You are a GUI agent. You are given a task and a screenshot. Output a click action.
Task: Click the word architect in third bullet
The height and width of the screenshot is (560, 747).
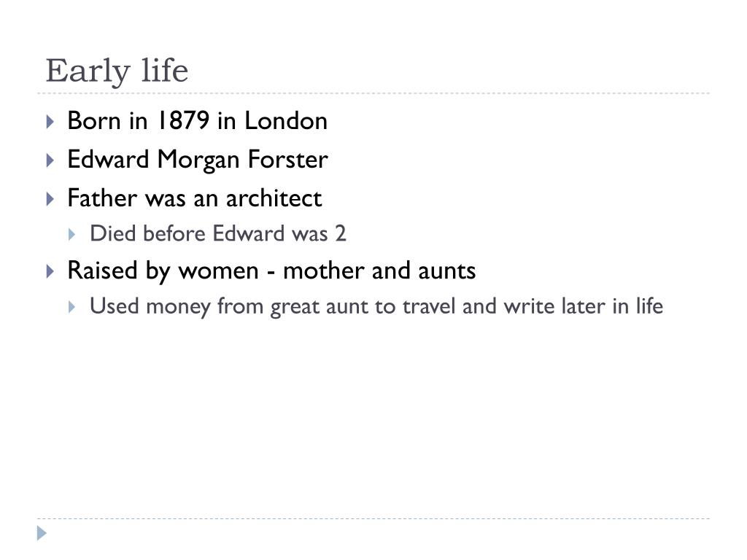tap(274, 198)
